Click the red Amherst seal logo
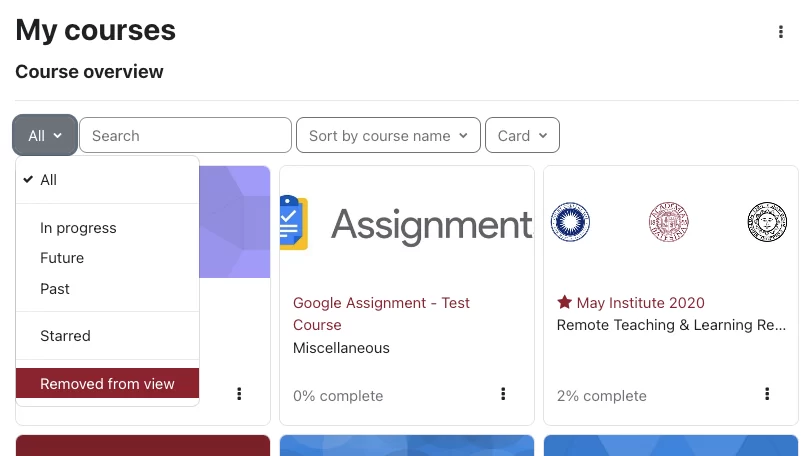 (669, 222)
